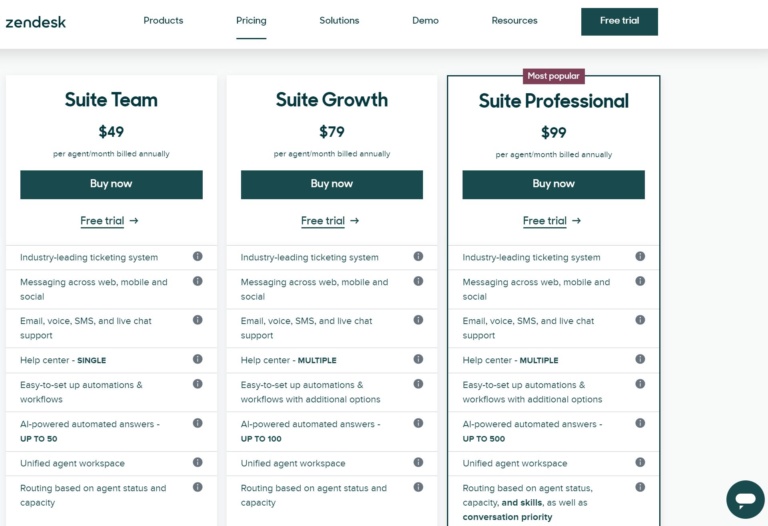Select the Pricing tab in navigation
This screenshot has height=526, width=768.
point(251,21)
